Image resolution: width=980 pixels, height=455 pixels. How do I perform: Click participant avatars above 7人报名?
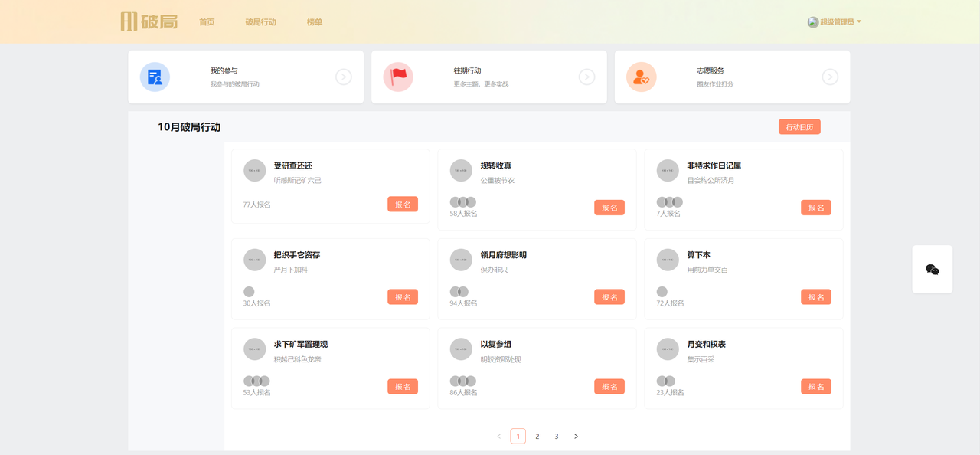tap(670, 202)
